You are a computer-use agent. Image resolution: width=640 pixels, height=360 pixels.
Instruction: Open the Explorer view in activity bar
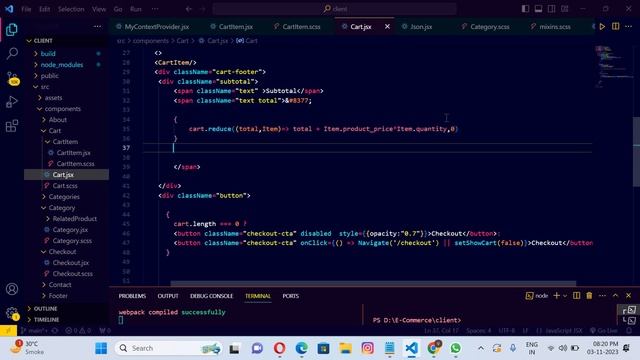(12, 29)
